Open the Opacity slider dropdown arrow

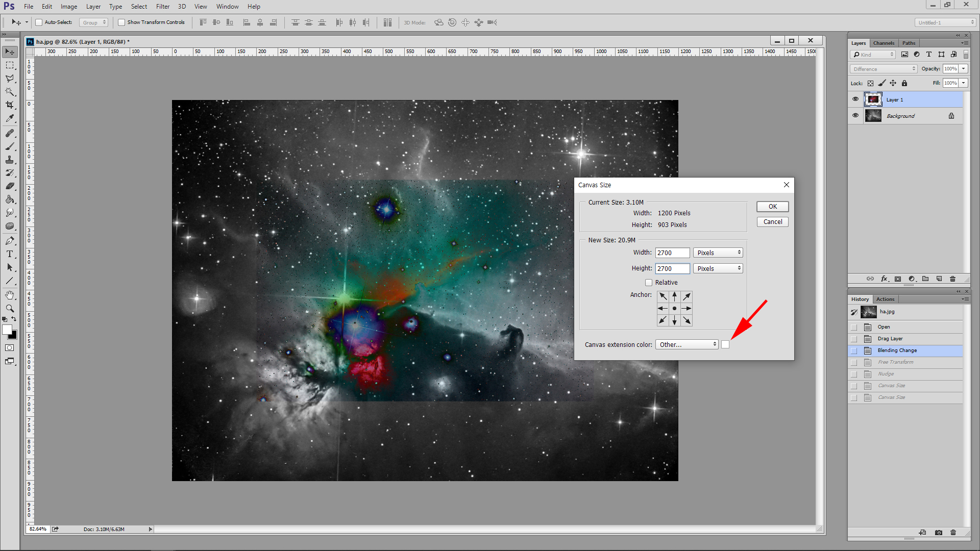[x=964, y=69]
